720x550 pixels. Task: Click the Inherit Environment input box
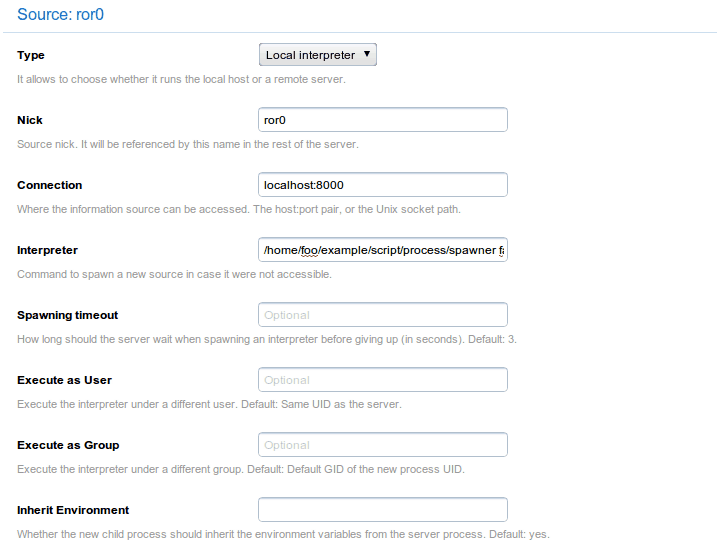tap(382, 510)
